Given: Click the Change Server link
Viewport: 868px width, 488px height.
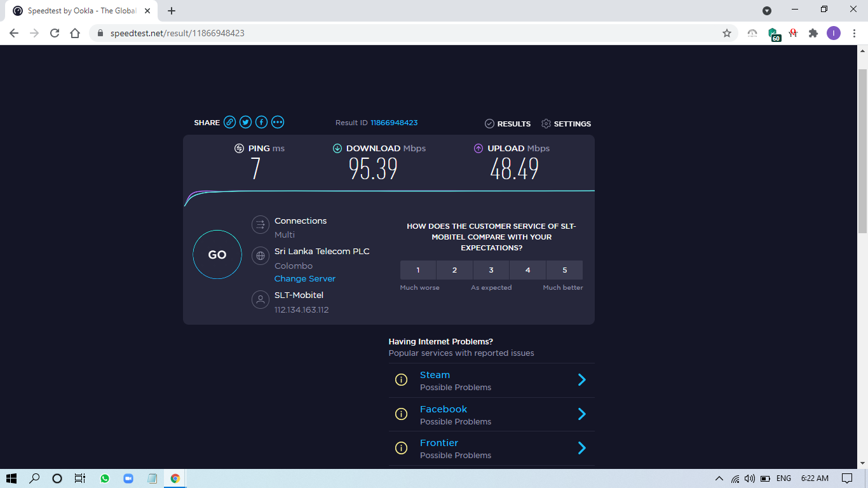Looking at the screenshot, I should 305,279.
